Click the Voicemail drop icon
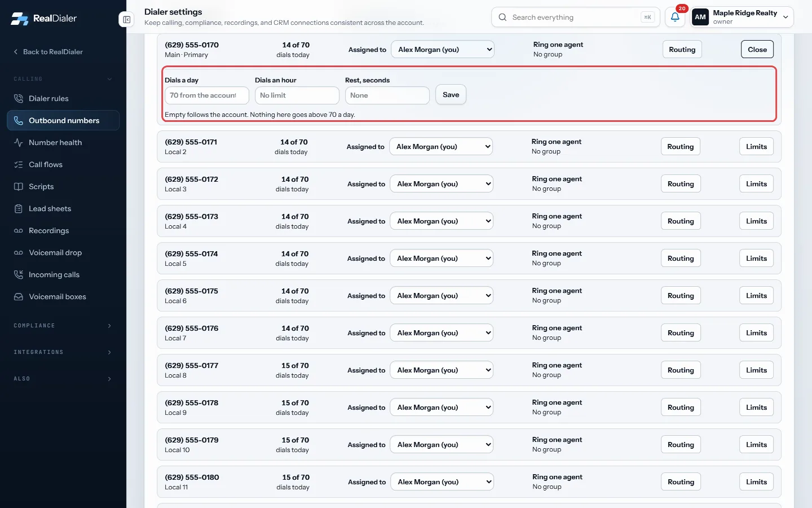Viewport: 812px width, 508px height. pos(19,252)
